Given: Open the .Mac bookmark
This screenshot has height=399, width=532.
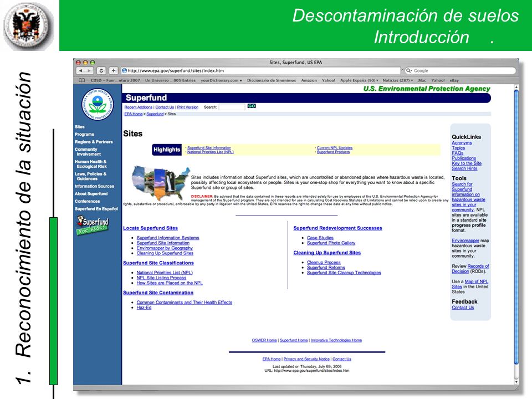Looking at the screenshot, I should click(x=422, y=80).
